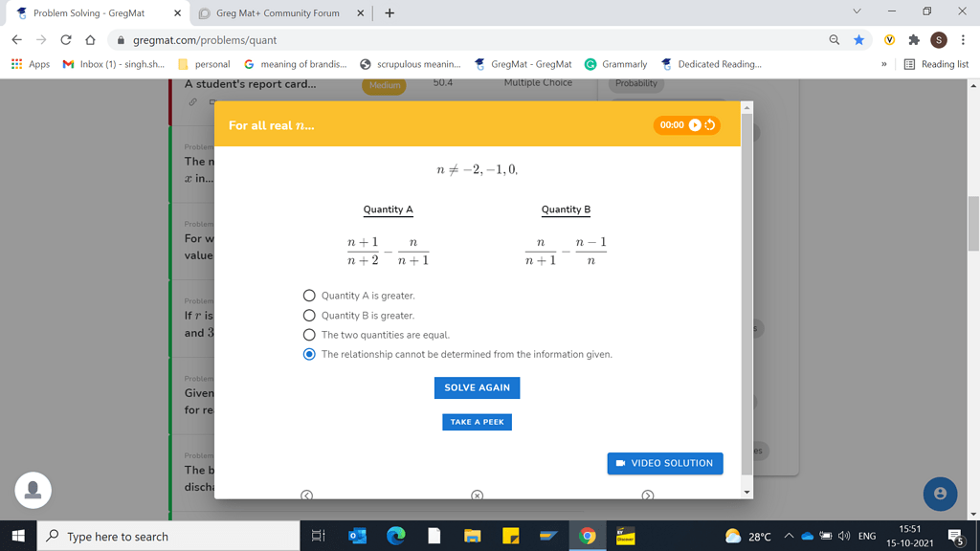This screenshot has height=551, width=980.
Task: Choose 'The two quantities are equal'
Action: pos(309,335)
